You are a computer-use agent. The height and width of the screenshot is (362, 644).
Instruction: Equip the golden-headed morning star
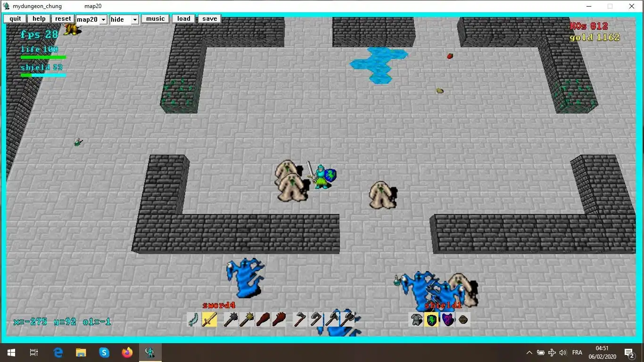pyautogui.click(x=246, y=320)
